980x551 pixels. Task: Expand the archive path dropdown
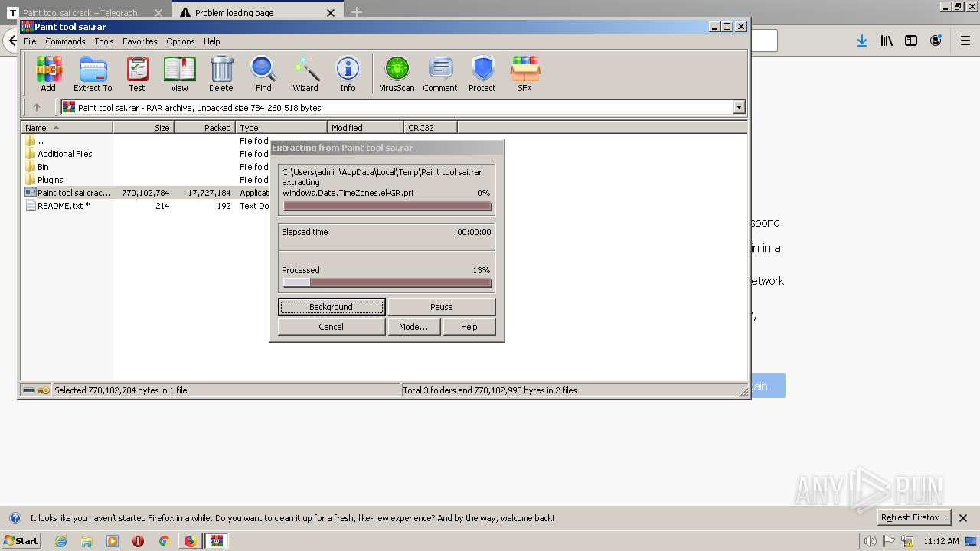point(739,108)
